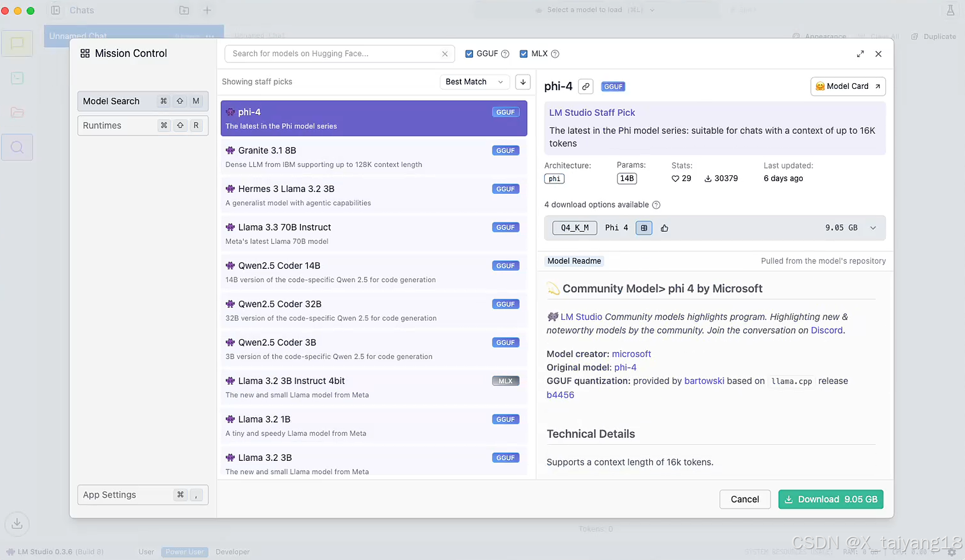This screenshot has width=965, height=560.
Task: Open the Chat section in left sidebar
Action: (17, 44)
